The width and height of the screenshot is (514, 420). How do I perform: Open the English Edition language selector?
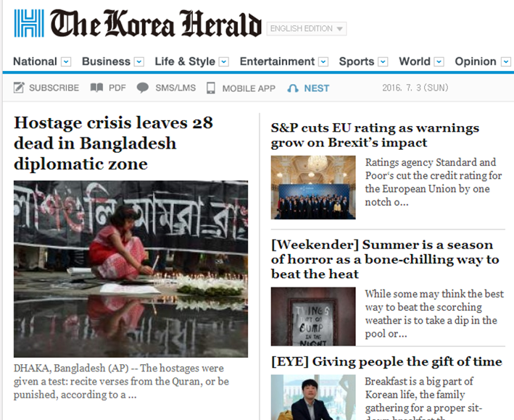pos(307,28)
